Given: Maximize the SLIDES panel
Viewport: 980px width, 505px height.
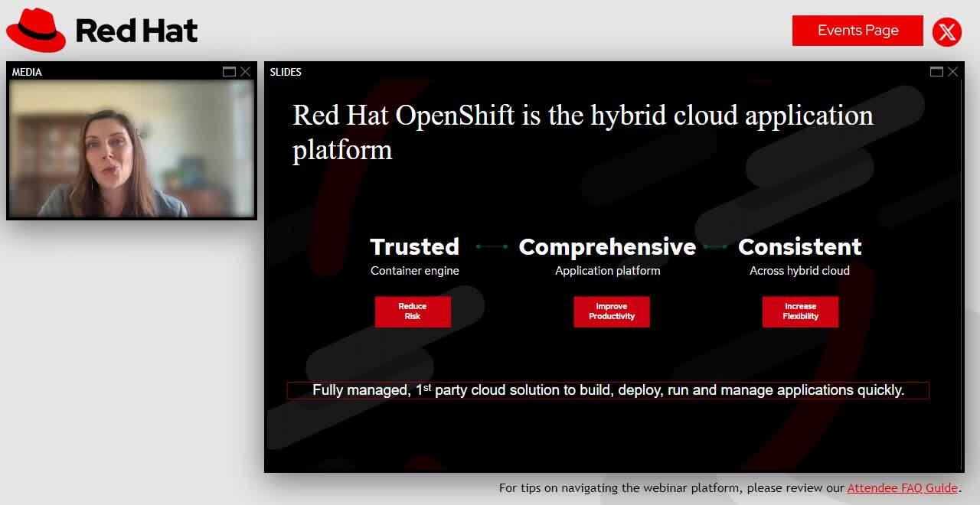Looking at the screenshot, I should [x=936, y=72].
